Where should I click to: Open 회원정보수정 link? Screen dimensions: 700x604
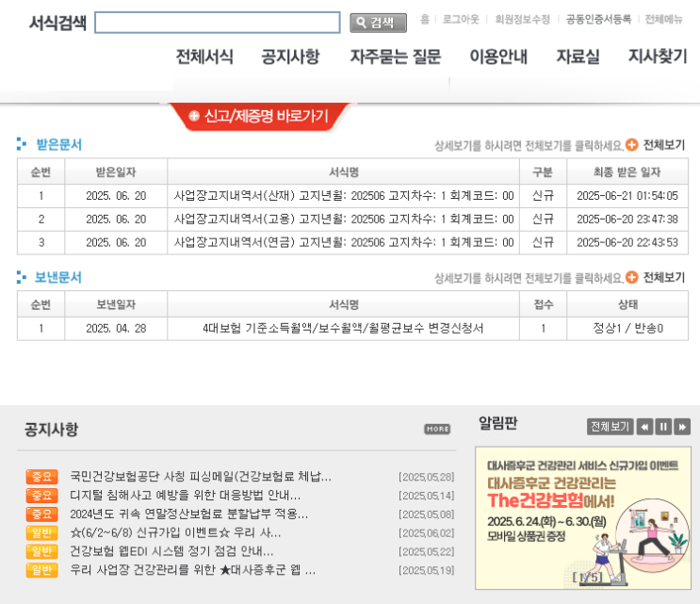click(522, 19)
